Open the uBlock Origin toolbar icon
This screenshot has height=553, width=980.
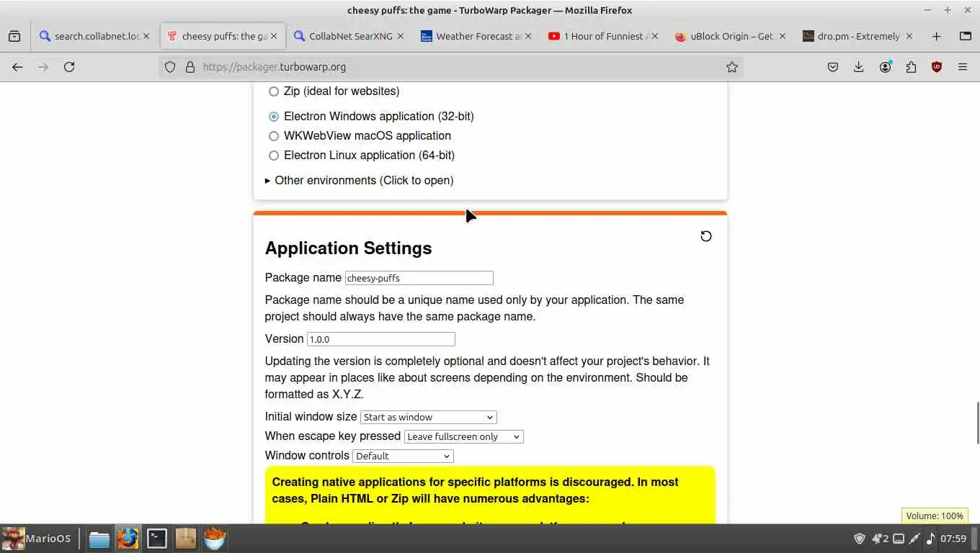[x=937, y=67]
